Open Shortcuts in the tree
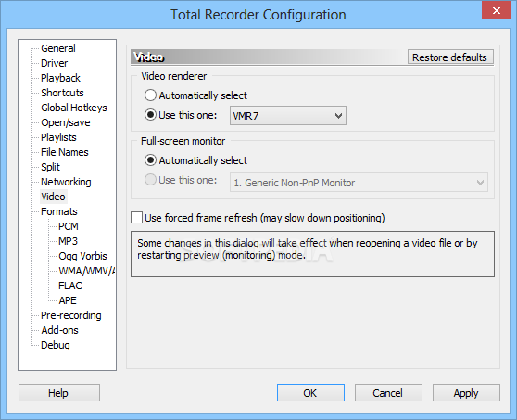517x420 pixels. tap(62, 93)
